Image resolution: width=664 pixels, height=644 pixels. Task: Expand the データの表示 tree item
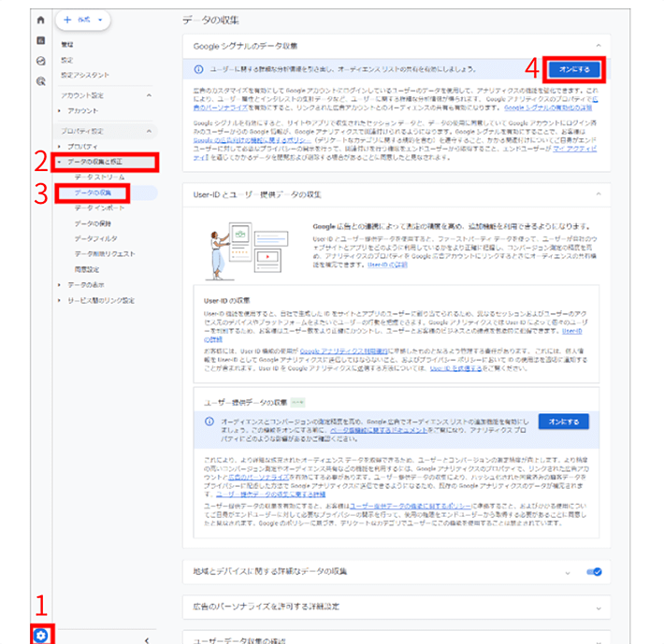[59, 285]
